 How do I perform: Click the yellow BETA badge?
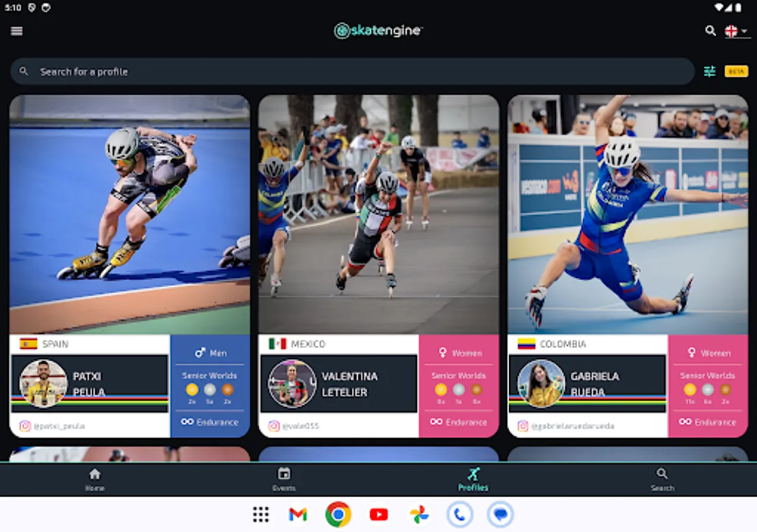[x=736, y=72]
